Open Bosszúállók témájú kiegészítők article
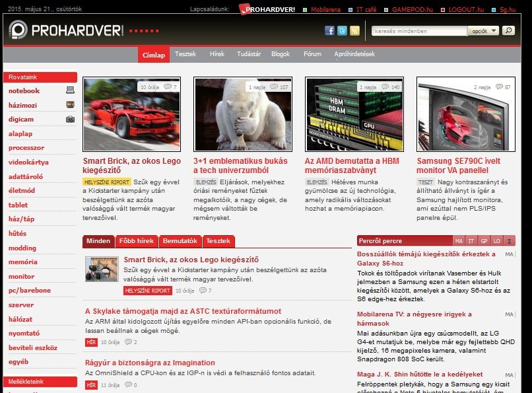Screen dimensions: 532x393 426,258
